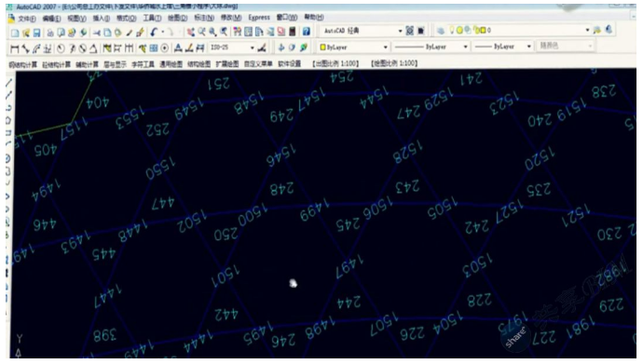Open the QuickCalc calculator icon
Viewport: 643px width, 364px height.
[x=293, y=32]
